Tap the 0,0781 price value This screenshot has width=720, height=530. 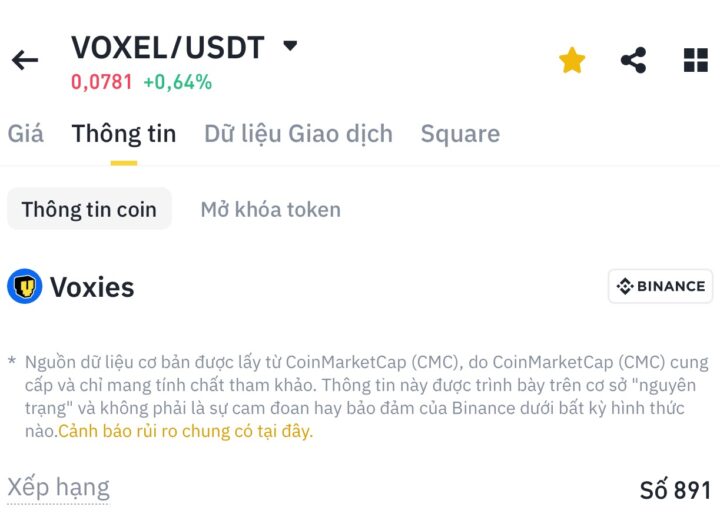coord(101,82)
